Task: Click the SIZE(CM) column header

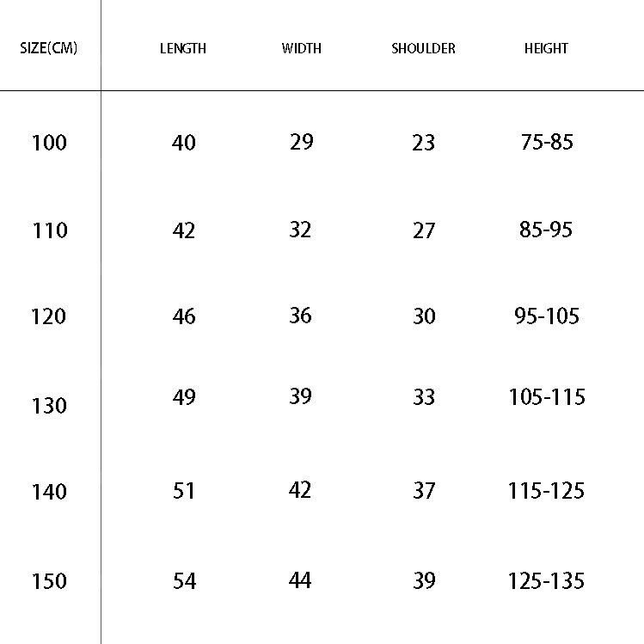Action: pos(49,48)
